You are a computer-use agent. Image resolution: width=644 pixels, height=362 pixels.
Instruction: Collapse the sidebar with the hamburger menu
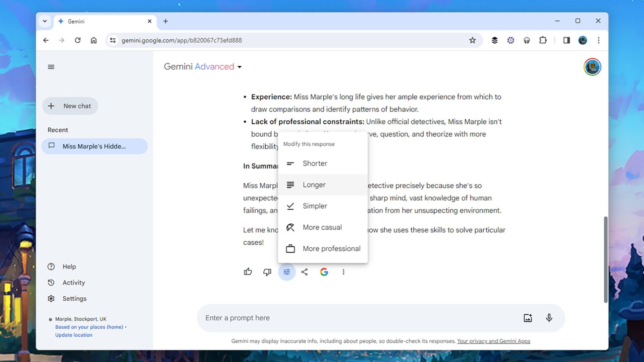tap(51, 67)
